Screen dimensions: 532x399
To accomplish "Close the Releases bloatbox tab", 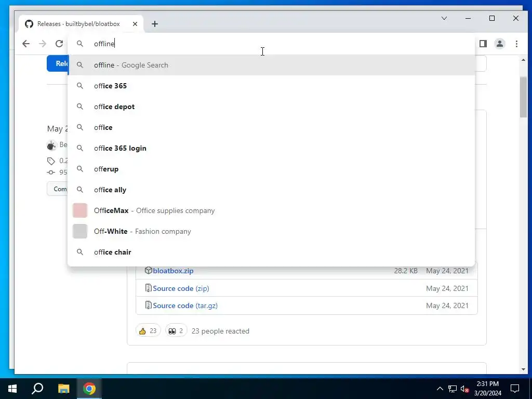I will click(x=135, y=24).
